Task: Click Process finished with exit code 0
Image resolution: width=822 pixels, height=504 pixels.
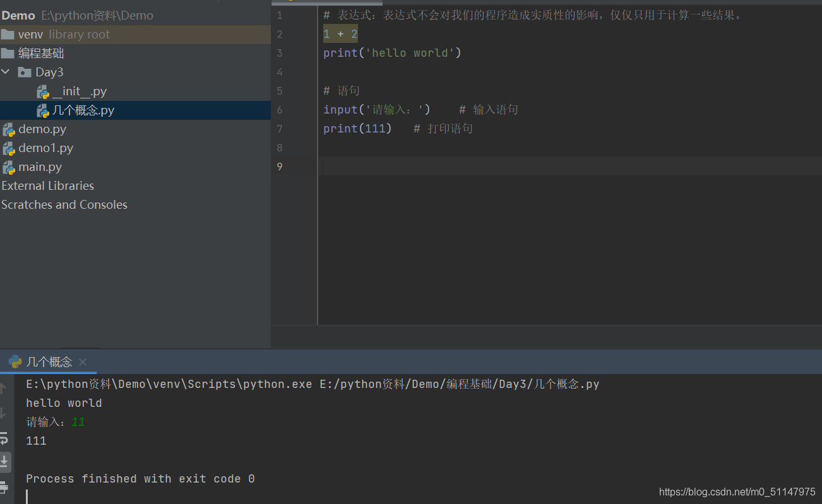Action: [140, 479]
